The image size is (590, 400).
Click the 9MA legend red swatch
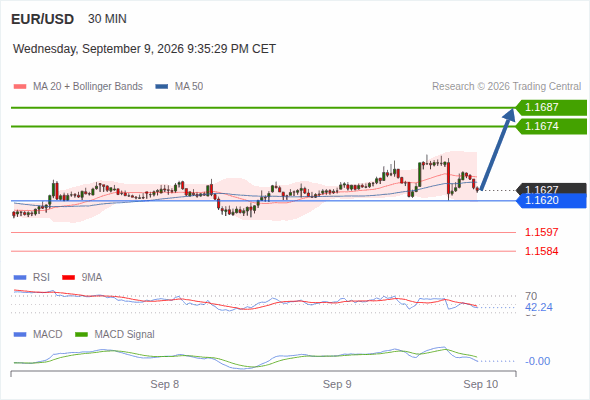(x=68, y=278)
